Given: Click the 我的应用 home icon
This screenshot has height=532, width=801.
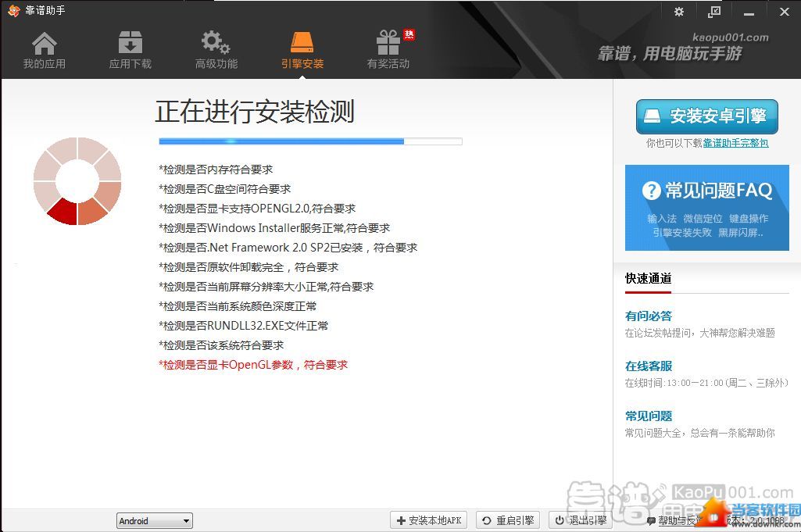Looking at the screenshot, I should [x=45, y=43].
